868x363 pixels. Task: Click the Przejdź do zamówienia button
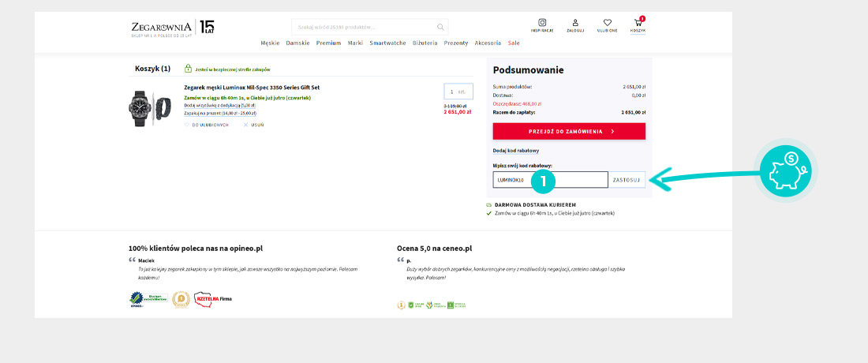pos(569,132)
